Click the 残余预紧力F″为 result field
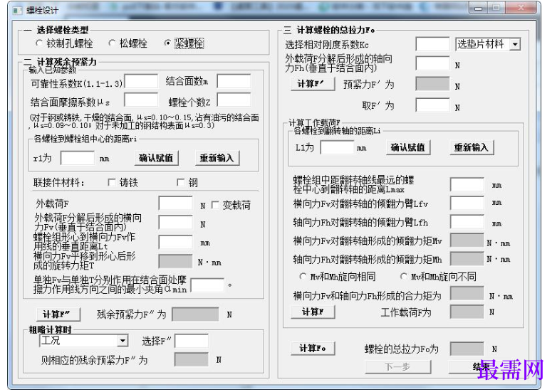Image resolution: width=557 pixels, height=392 pixels. [x=195, y=314]
